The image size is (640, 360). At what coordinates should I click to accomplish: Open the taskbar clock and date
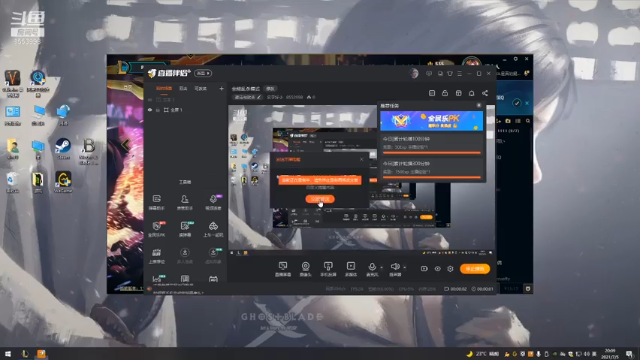point(610,353)
